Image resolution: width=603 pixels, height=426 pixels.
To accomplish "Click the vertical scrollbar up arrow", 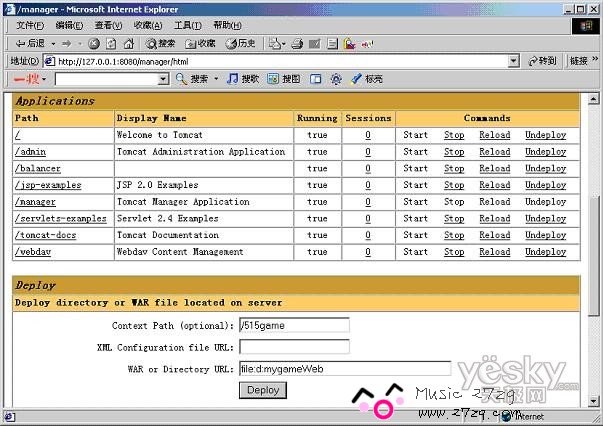I will [593, 99].
